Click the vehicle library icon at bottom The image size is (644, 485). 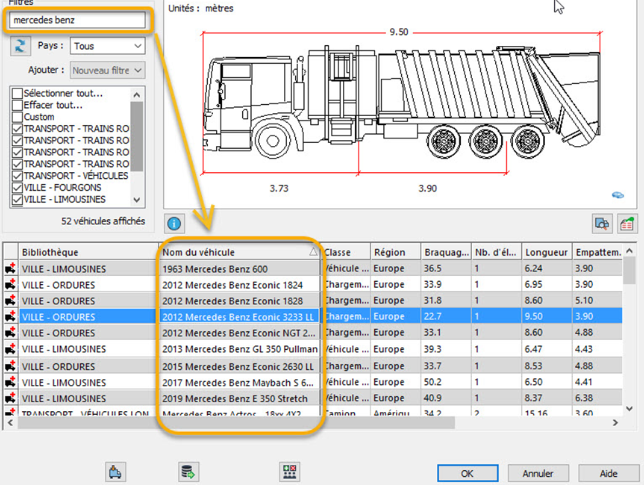[x=115, y=472]
